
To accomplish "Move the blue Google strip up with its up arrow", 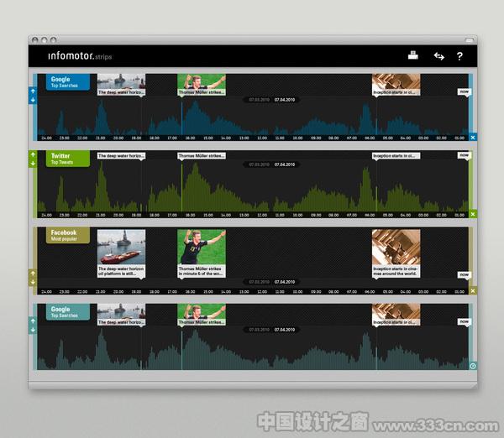I will pos(33,91).
